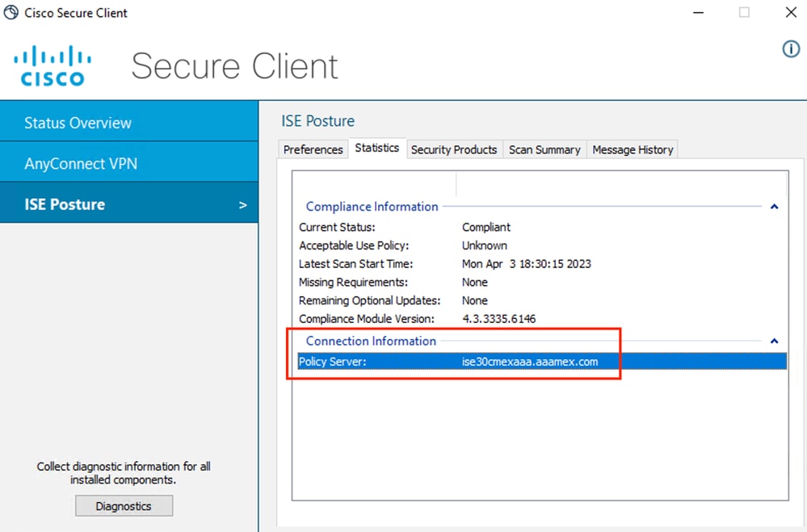Open the About information icon
This screenshot has height=532, width=807.
pos(790,49)
